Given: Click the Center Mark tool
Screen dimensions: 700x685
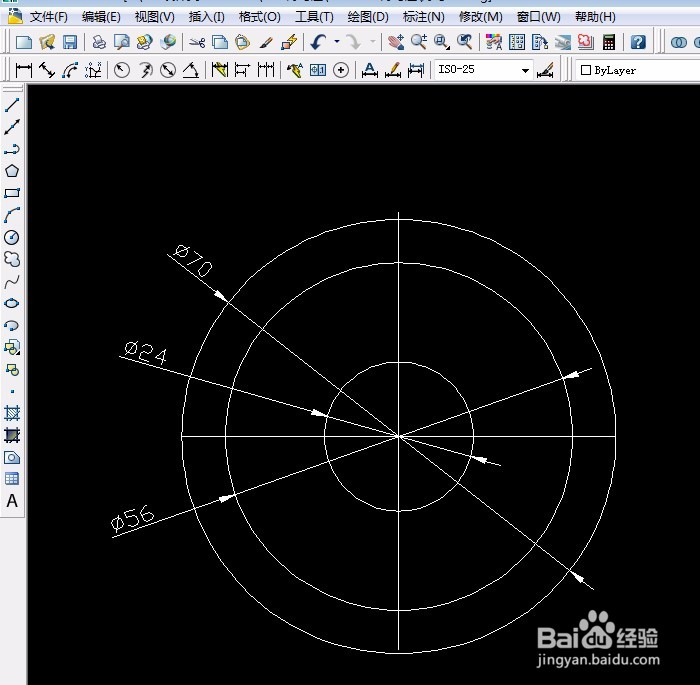Looking at the screenshot, I should [341, 70].
